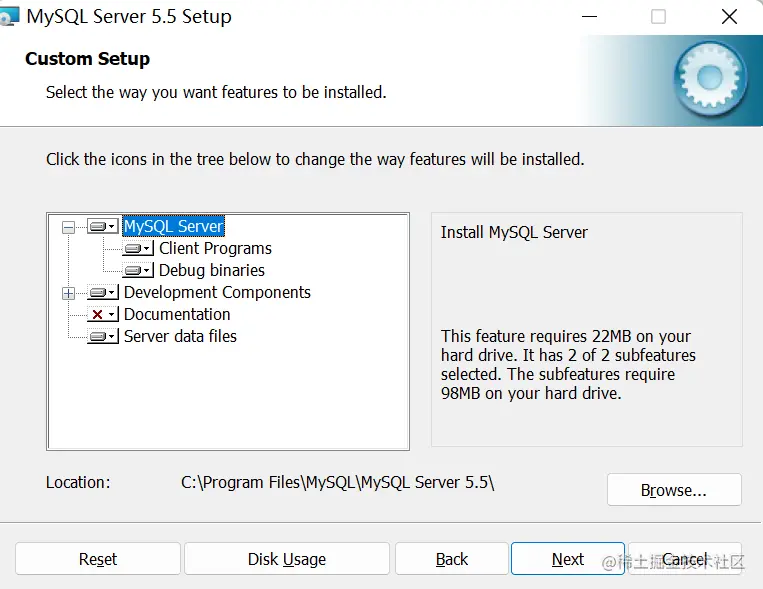Select the Documentation tree label

177,314
